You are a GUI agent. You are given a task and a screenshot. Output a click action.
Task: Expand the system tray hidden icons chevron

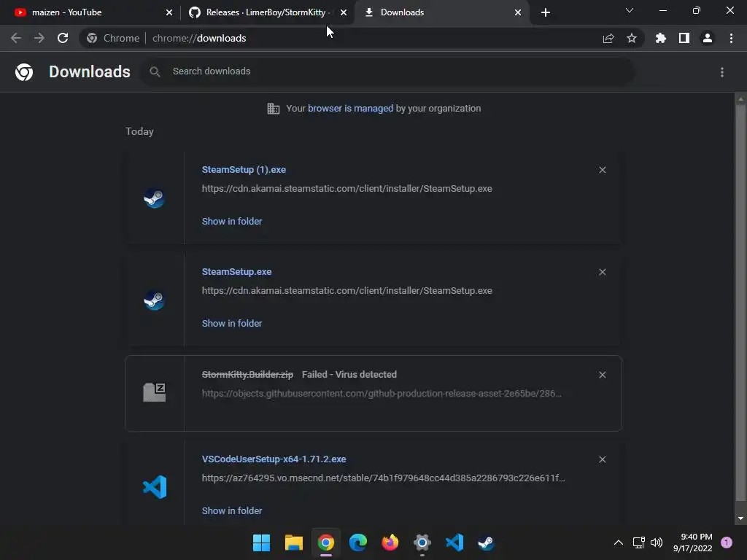[619, 542]
